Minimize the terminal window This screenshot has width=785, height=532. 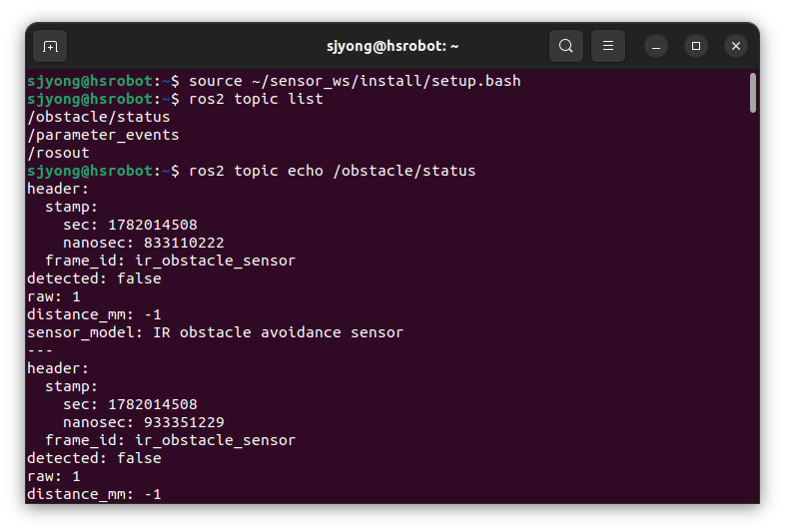point(656,46)
